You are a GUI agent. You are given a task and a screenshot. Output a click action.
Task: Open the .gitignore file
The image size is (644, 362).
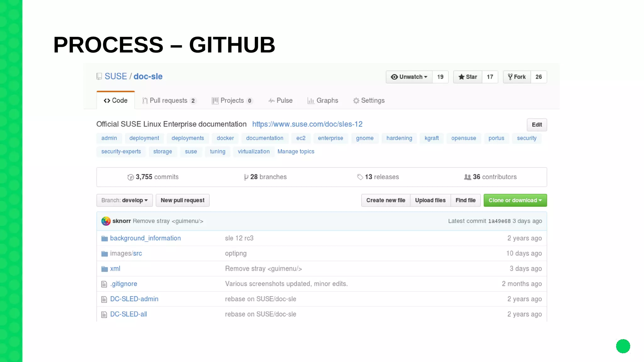pos(124,284)
